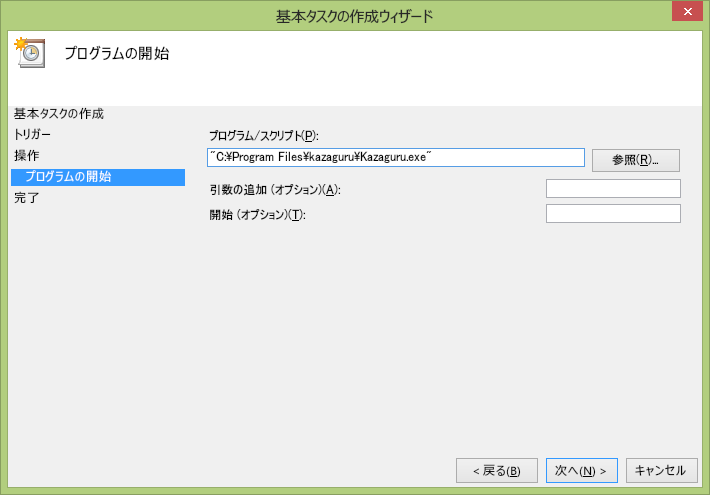Go to the トリガー step
Screen dimensions: 710x495
tap(32, 135)
